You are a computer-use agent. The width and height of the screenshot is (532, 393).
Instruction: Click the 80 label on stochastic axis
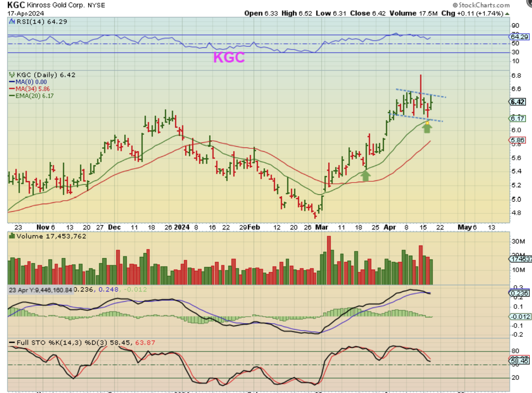(x=516, y=351)
